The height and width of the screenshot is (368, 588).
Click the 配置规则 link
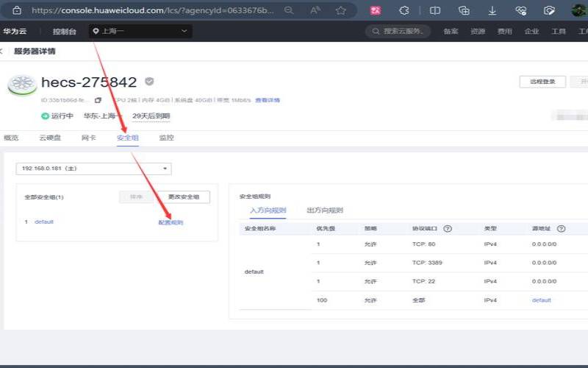(171, 222)
